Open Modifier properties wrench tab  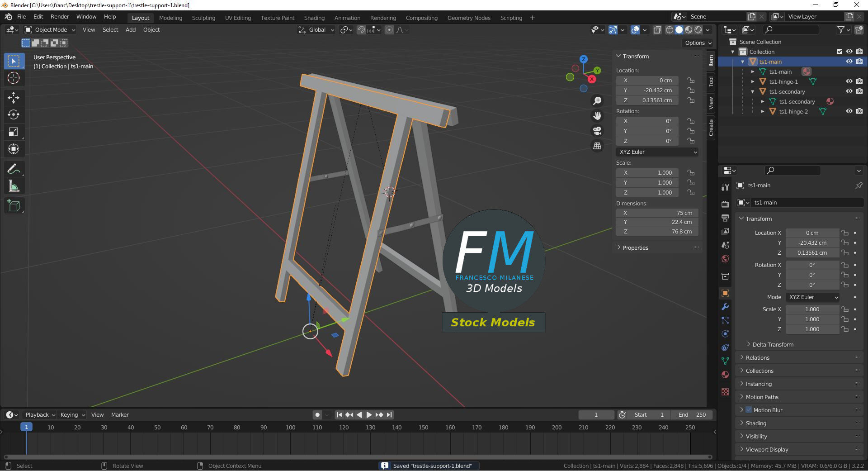pos(725,307)
